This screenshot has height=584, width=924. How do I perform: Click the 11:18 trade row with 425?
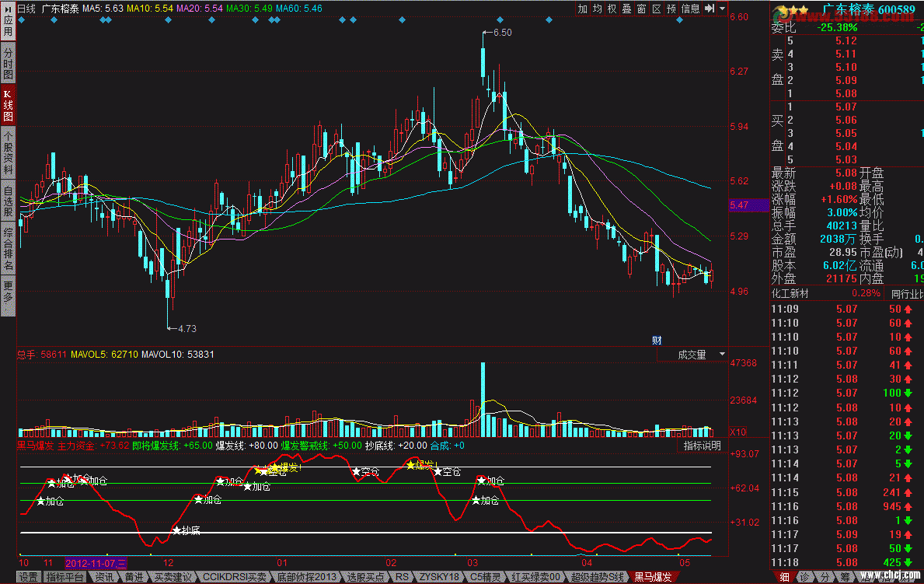tap(847, 562)
